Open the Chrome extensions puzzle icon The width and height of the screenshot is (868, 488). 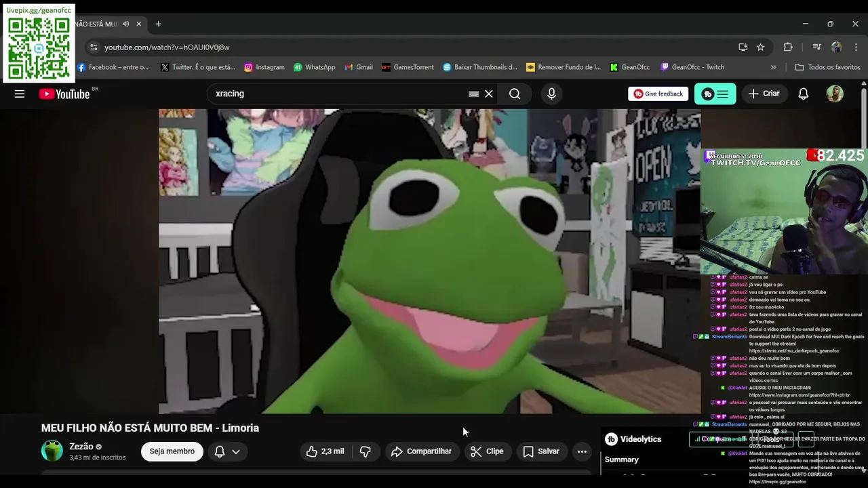coord(788,47)
